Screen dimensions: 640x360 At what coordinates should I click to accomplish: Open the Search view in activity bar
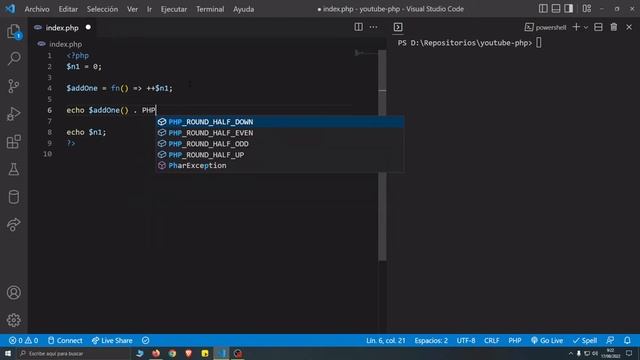coord(14,58)
